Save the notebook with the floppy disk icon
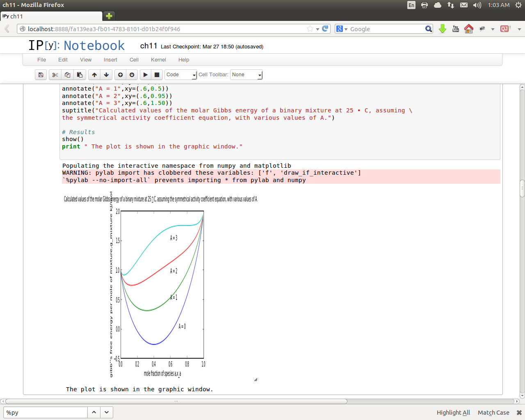Screen dimensions: 525x420 pyautogui.click(x=41, y=75)
